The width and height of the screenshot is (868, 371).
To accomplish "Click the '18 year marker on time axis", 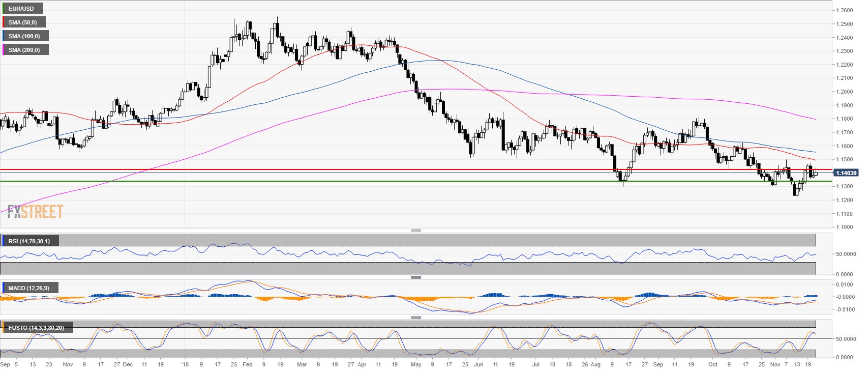I will [185, 364].
